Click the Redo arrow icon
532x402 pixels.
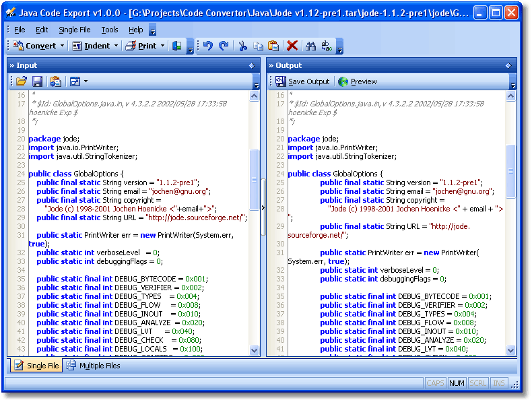coord(224,46)
